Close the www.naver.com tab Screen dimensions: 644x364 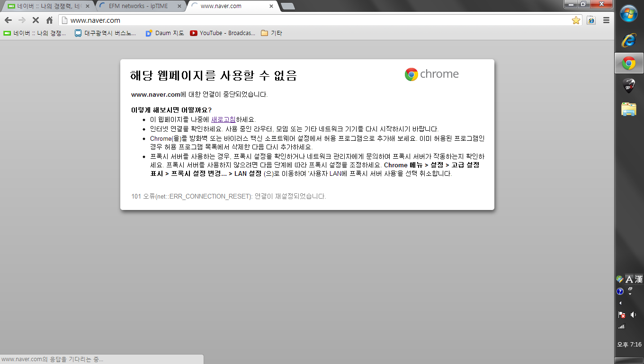pyautogui.click(x=271, y=6)
